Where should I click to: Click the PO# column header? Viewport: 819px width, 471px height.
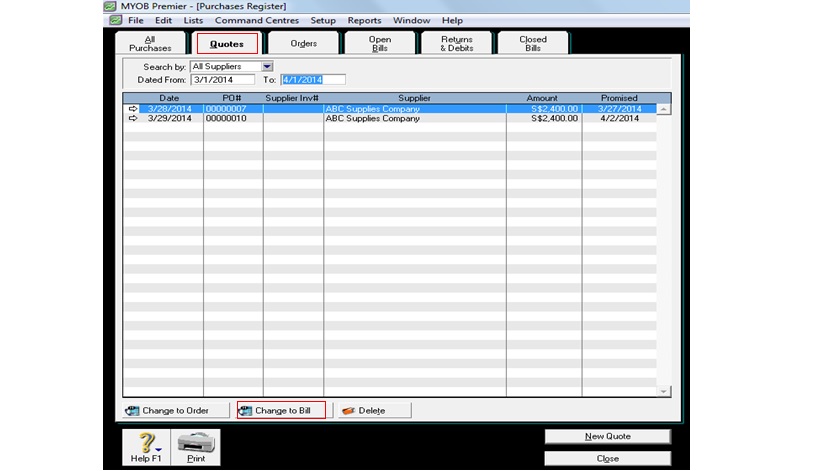click(232, 98)
